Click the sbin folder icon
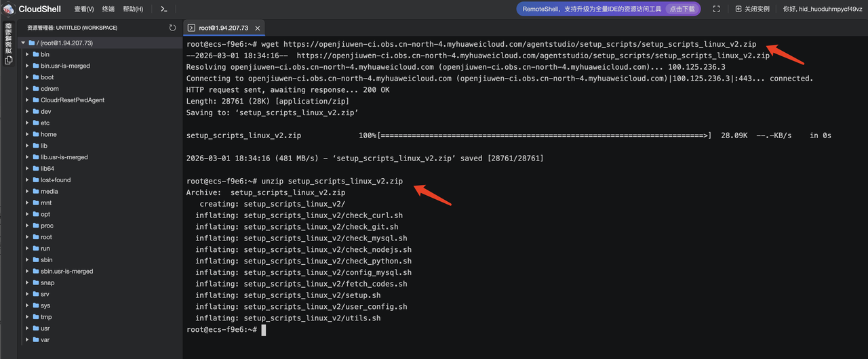This screenshot has width=868, height=359. click(x=36, y=259)
